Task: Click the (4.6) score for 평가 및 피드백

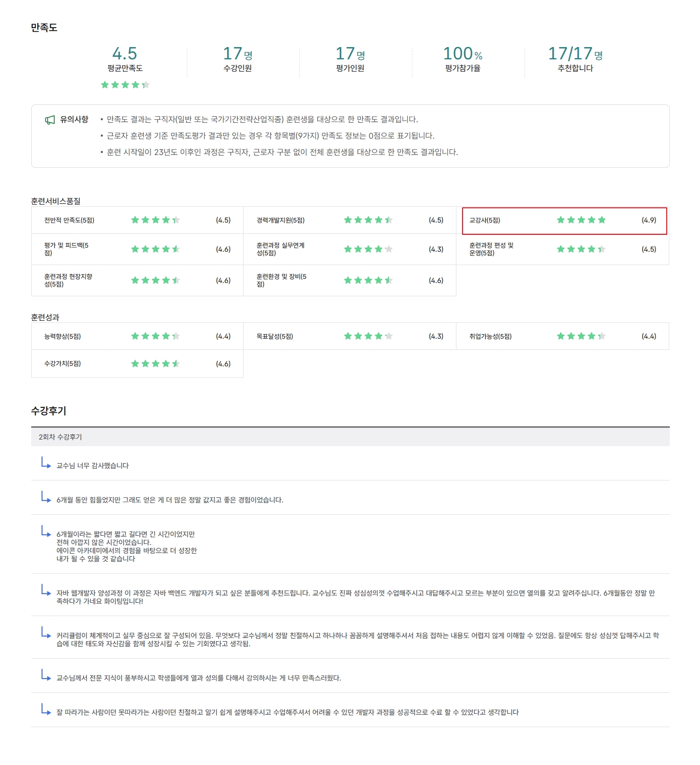Action: click(223, 249)
